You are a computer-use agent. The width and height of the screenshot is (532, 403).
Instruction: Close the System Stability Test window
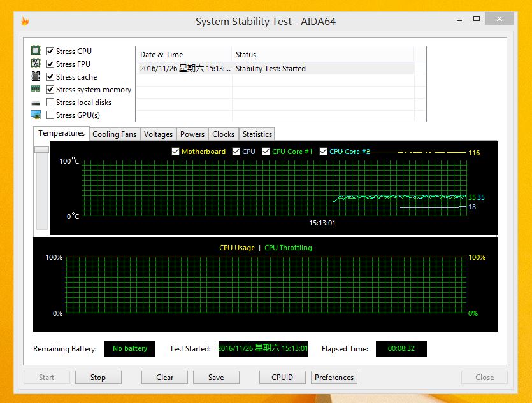point(499,18)
